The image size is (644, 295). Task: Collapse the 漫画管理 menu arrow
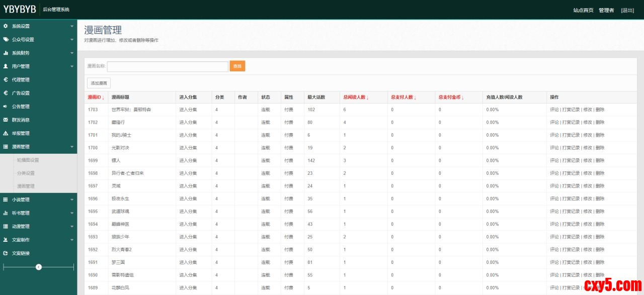[x=72, y=147]
